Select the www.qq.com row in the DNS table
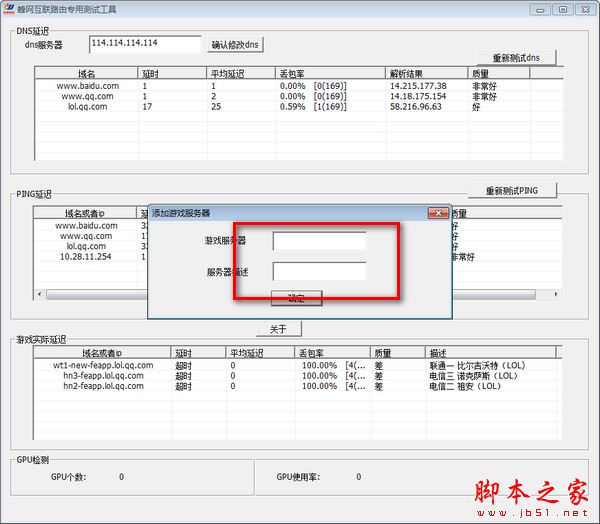The height and width of the screenshot is (524, 600). (298, 96)
